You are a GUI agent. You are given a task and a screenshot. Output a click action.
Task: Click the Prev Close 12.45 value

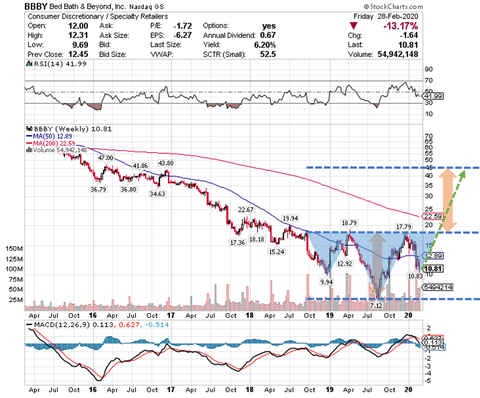(x=79, y=54)
